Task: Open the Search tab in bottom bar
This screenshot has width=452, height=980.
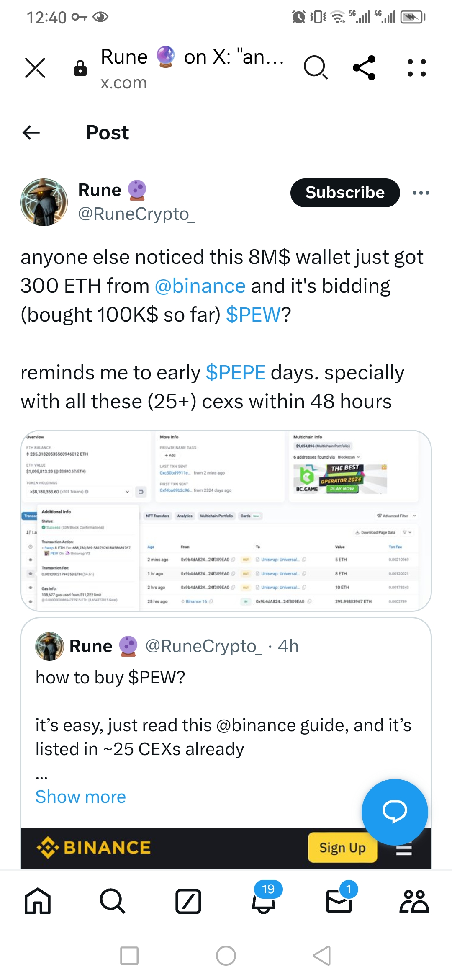Action: pyautogui.click(x=113, y=901)
